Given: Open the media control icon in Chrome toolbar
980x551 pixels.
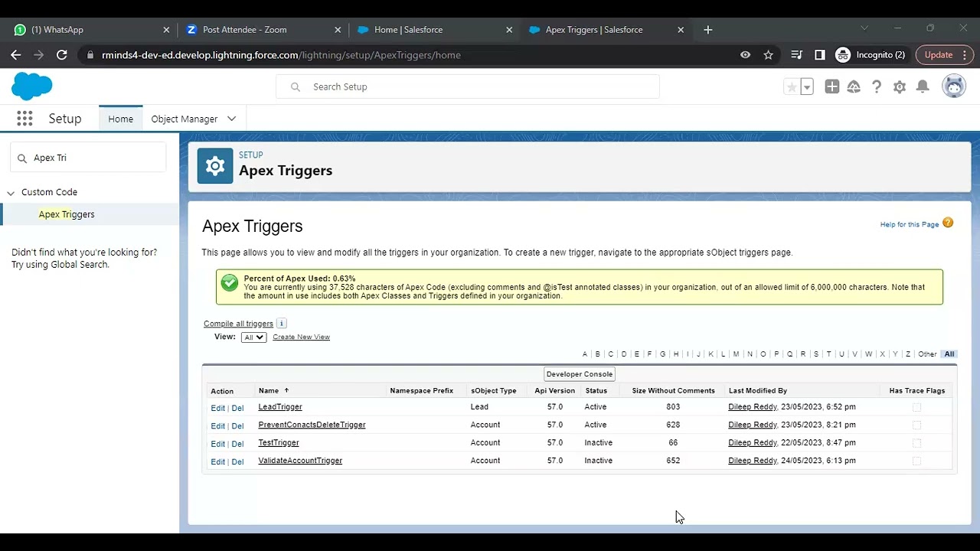Looking at the screenshot, I should coord(797,55).
